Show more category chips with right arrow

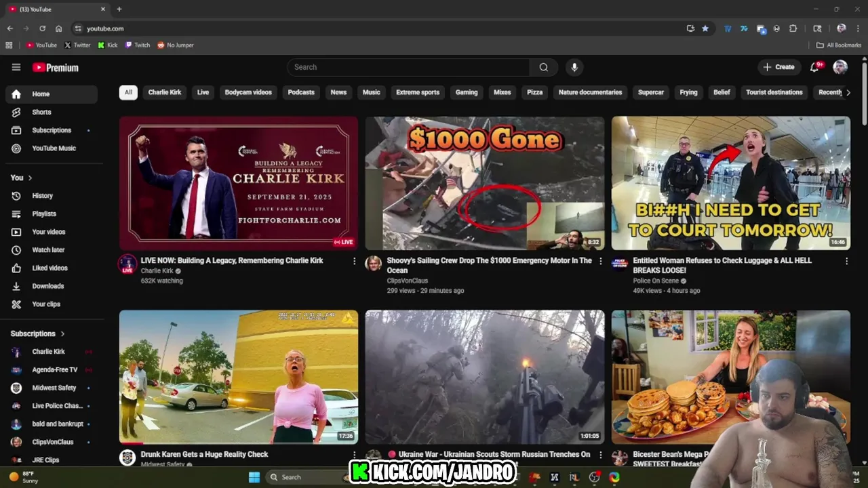click(848, 92)
